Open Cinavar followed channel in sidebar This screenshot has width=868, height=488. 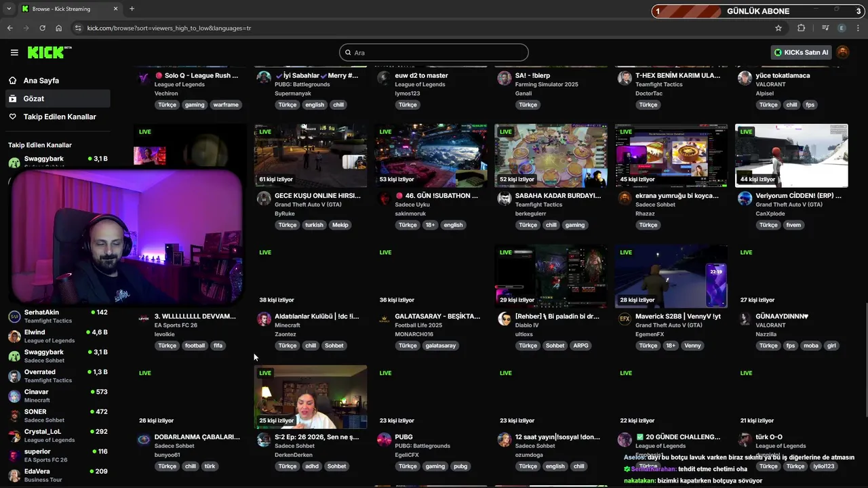(58, 396)
